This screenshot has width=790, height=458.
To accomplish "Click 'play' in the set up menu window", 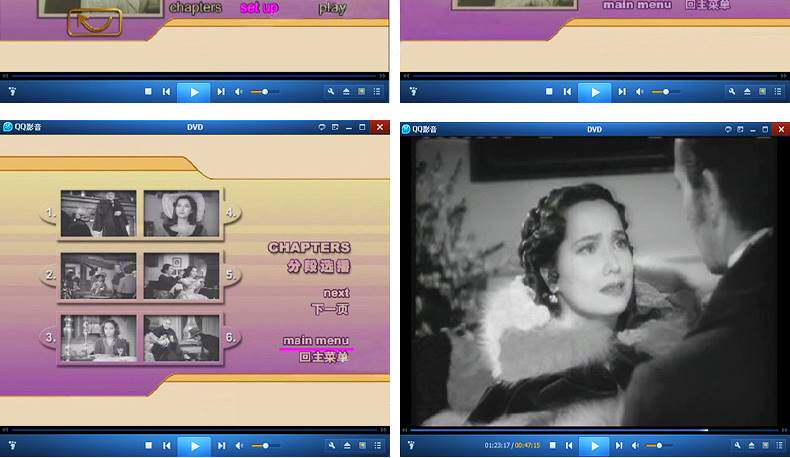I will (x=332, y=8).
